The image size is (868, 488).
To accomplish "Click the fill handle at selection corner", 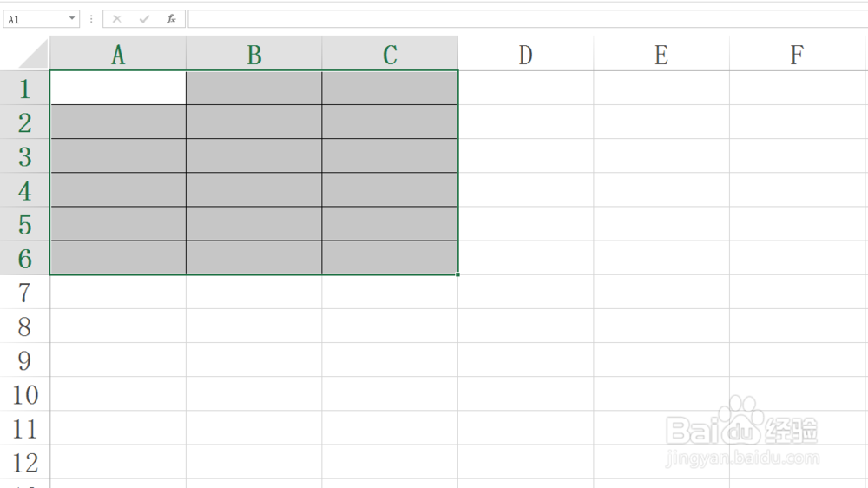I will (457, 274).
